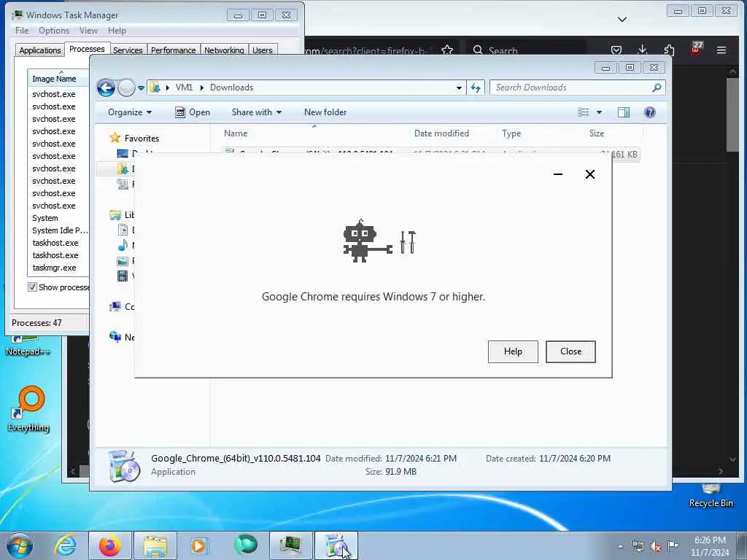Refresh the Downloads folder view
This screenshot has width=747, height=560.
tap(476, 87)
